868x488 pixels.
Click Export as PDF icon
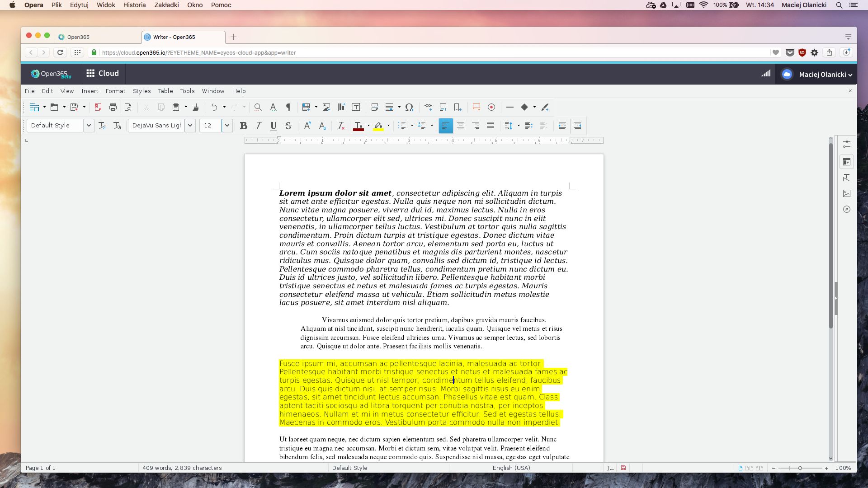(x=98, y=107)
